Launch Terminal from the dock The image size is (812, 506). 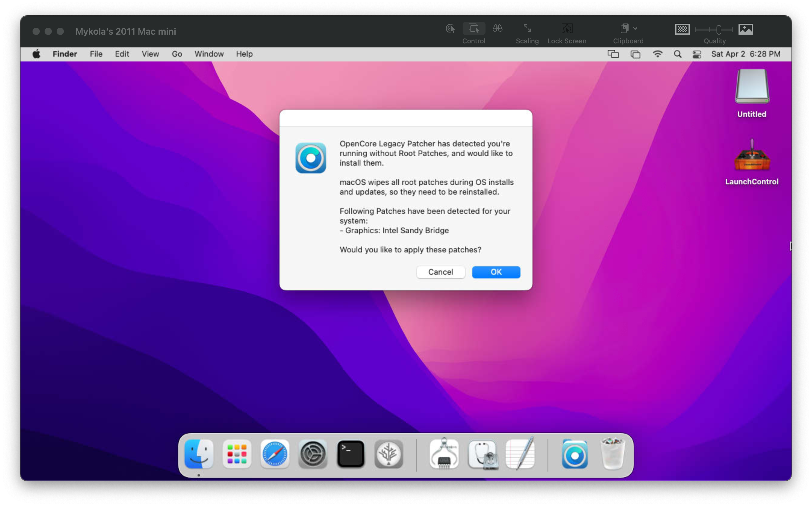pos(350,454)
